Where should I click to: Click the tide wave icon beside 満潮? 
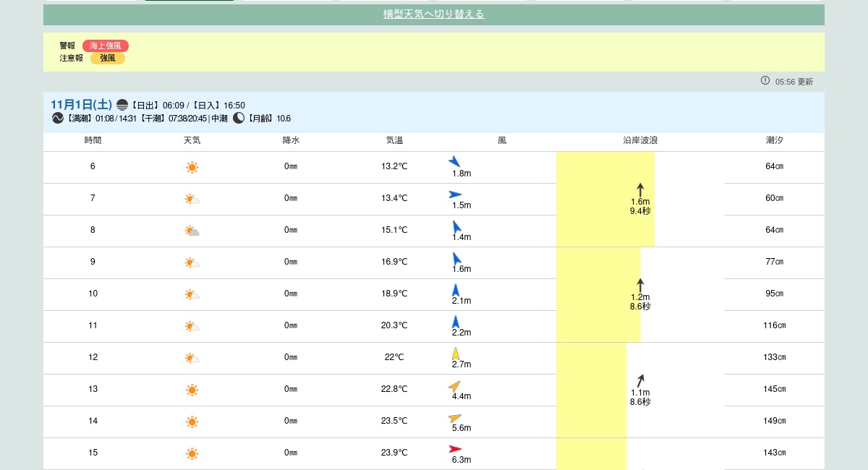58,118
